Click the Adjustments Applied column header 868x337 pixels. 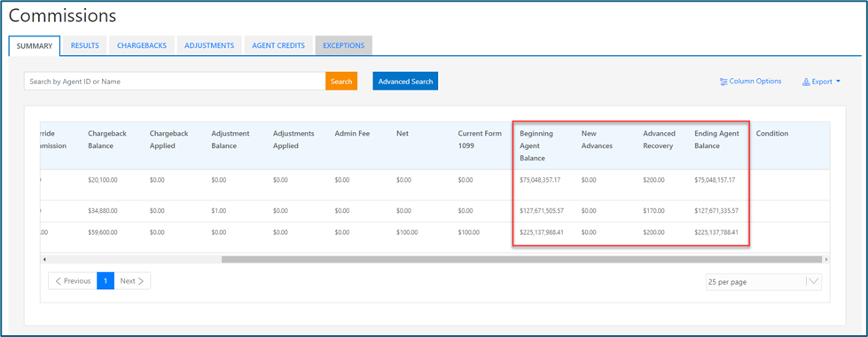293,139
